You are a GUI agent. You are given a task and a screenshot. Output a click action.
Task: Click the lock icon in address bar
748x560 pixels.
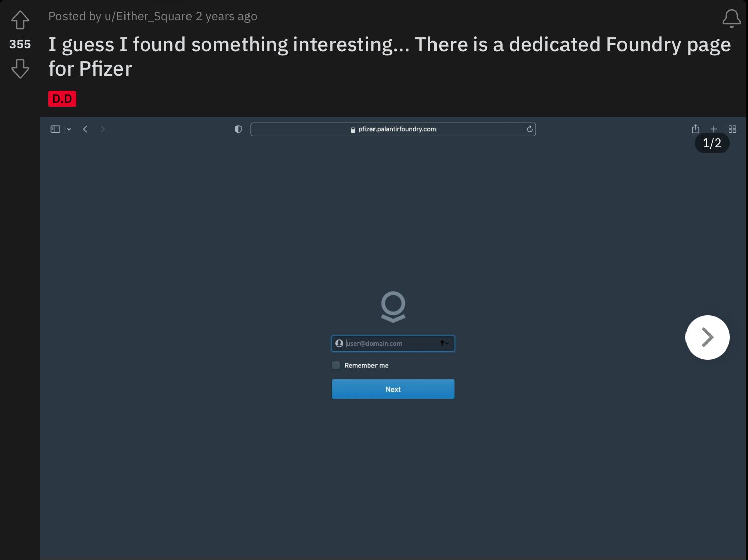(x=353, y=129)
